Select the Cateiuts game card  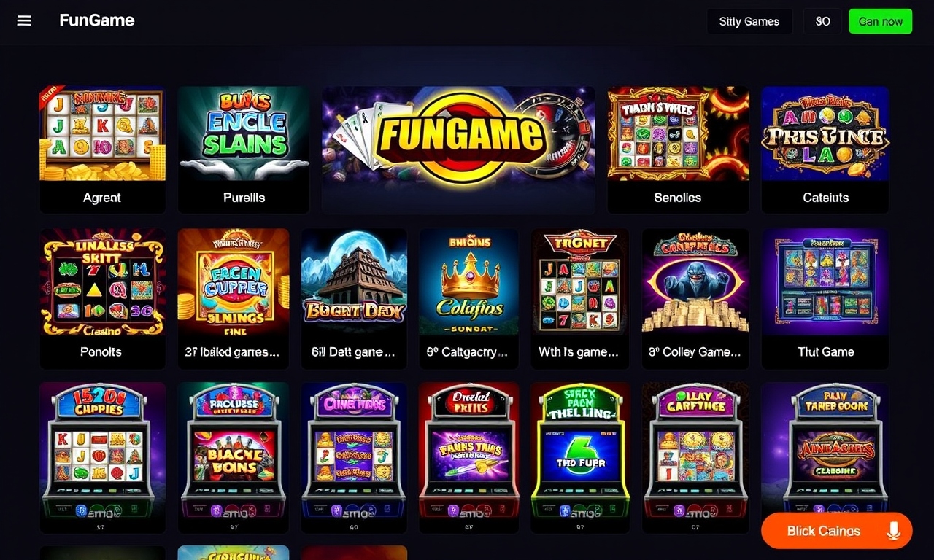(x=825, y=150)
